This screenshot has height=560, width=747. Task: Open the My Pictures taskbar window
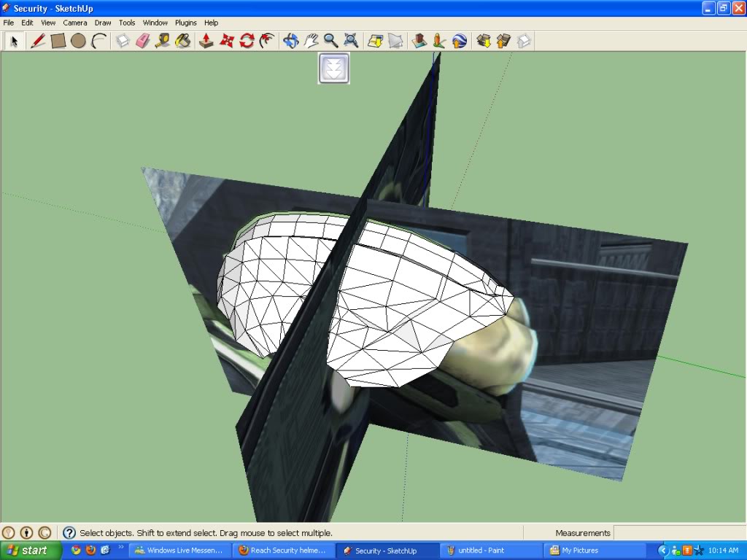point(594,551)
